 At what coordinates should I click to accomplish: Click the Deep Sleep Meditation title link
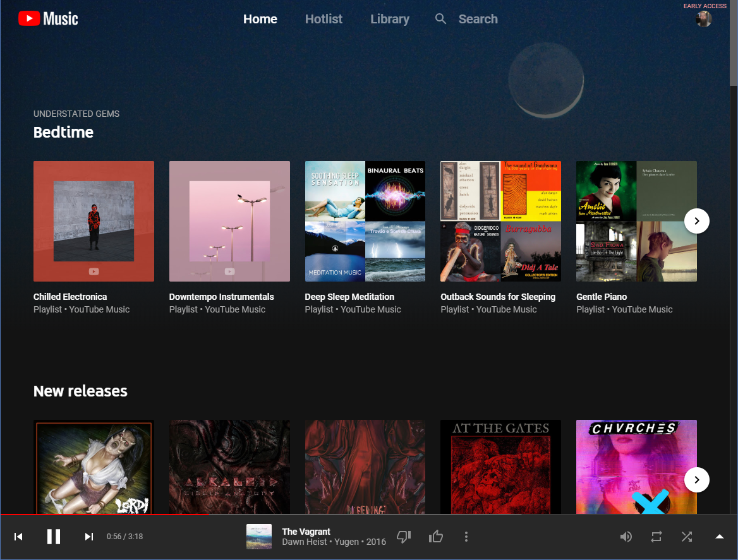349,297
